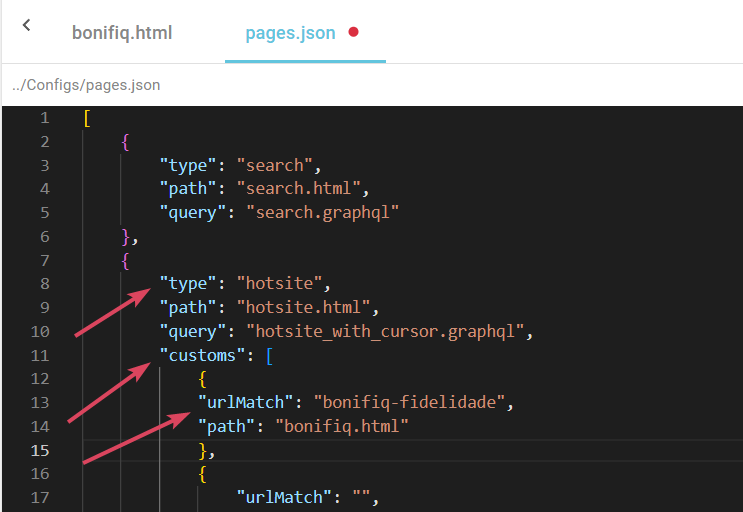The height and width of the screenshot is (512, 743).
Task: Click the "query" key on line 5
Action: point(193,212)
